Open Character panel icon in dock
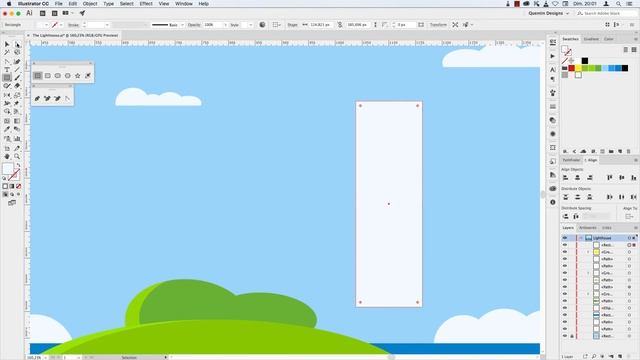This screenshot has height=360, width=640. click(553, 70)
